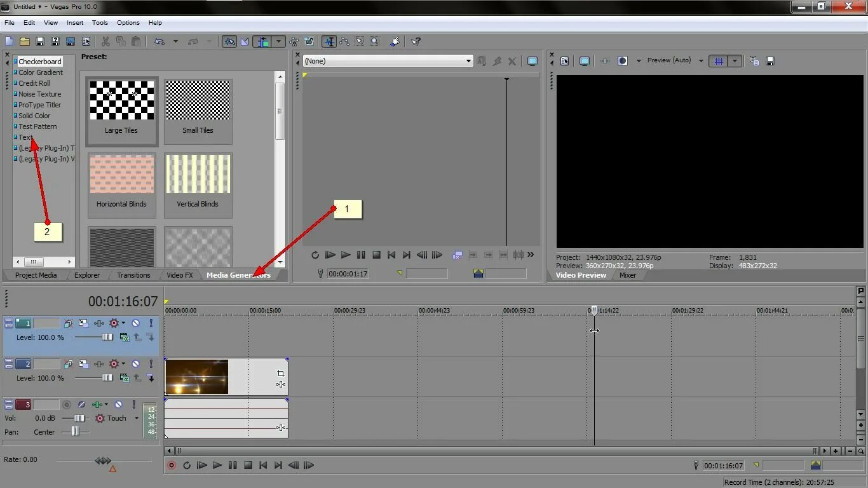Click the timeline Stop button
This screenshot has height=488, width=868.
(x=248, y=465)
